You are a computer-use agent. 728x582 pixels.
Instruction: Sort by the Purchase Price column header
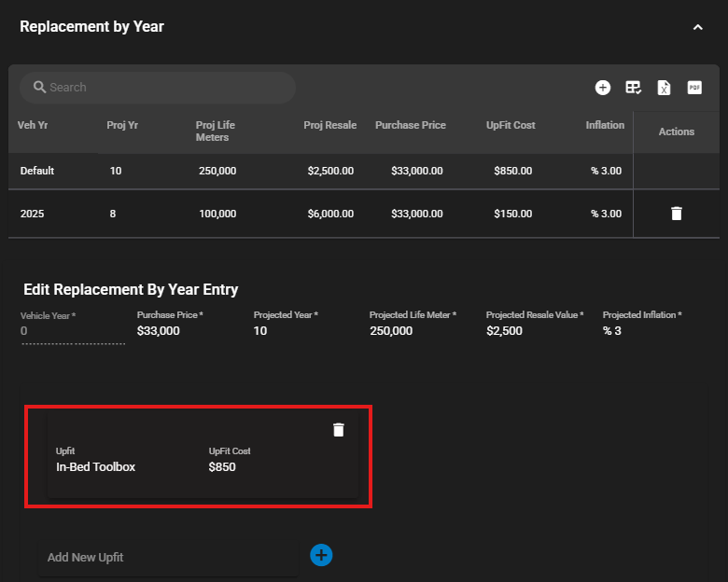410,125
